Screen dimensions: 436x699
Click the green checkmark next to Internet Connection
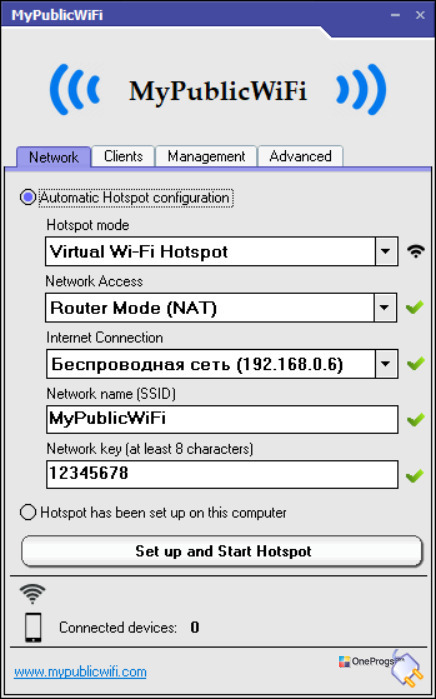pos(415,364)
